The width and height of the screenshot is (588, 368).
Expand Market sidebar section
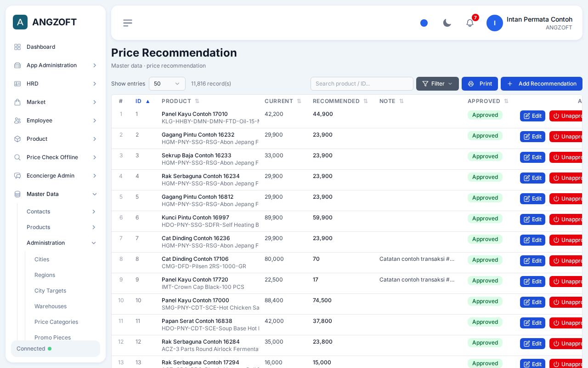[56, 102]
